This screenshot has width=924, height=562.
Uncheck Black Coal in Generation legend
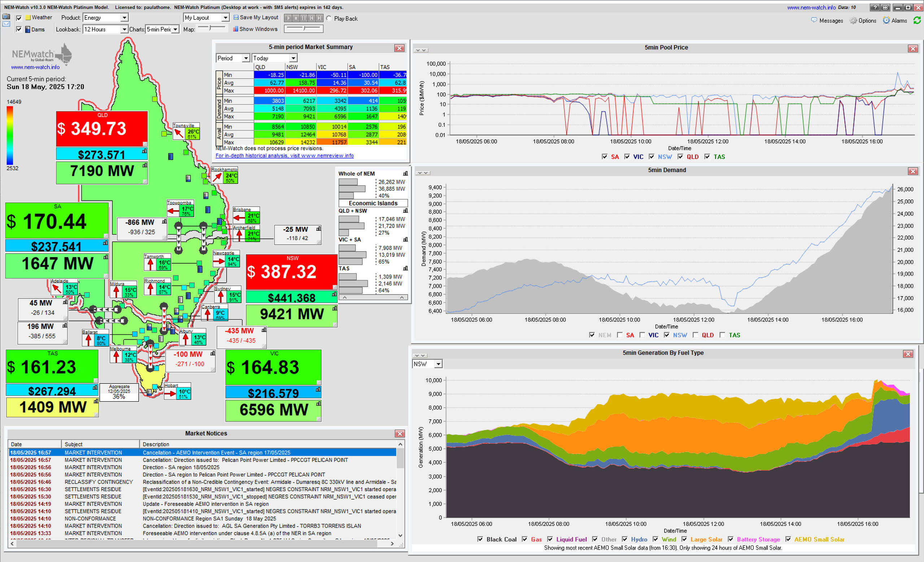[x=480, y=539]
